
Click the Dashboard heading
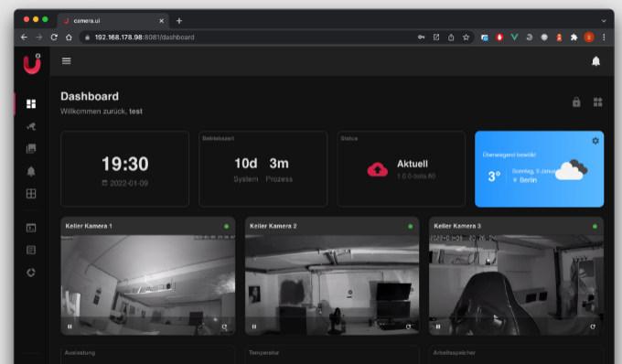point(90,96)
